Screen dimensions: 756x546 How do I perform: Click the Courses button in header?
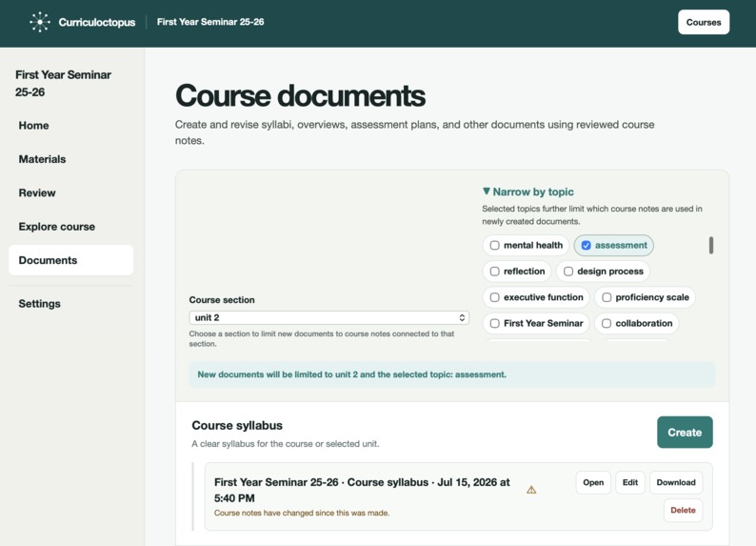(704, 22)
